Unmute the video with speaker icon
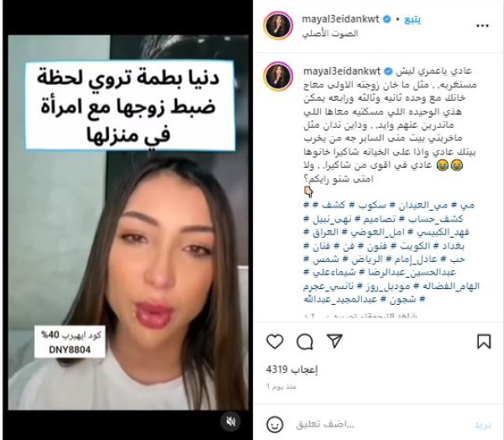 pyautogui.click(x=231, y=421)
